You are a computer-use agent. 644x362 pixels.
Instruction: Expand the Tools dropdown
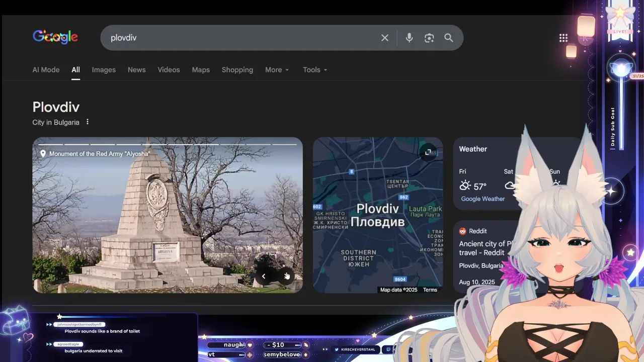coord(315,70)
